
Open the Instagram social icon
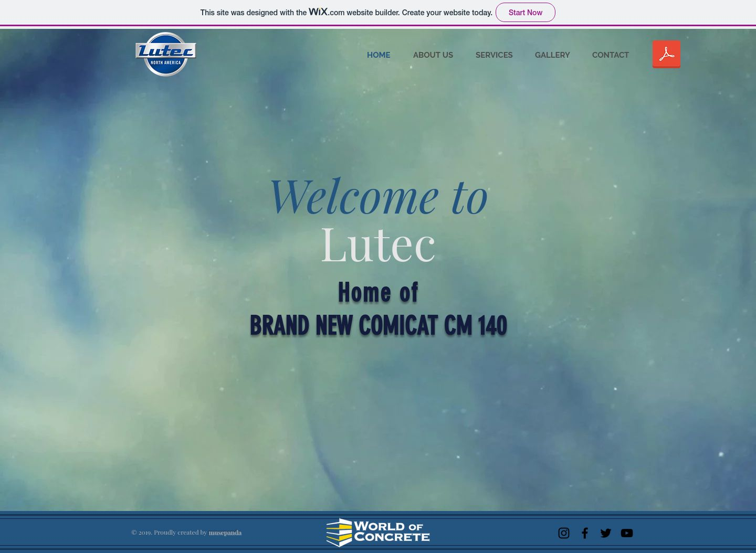click(x=564, y=533)
